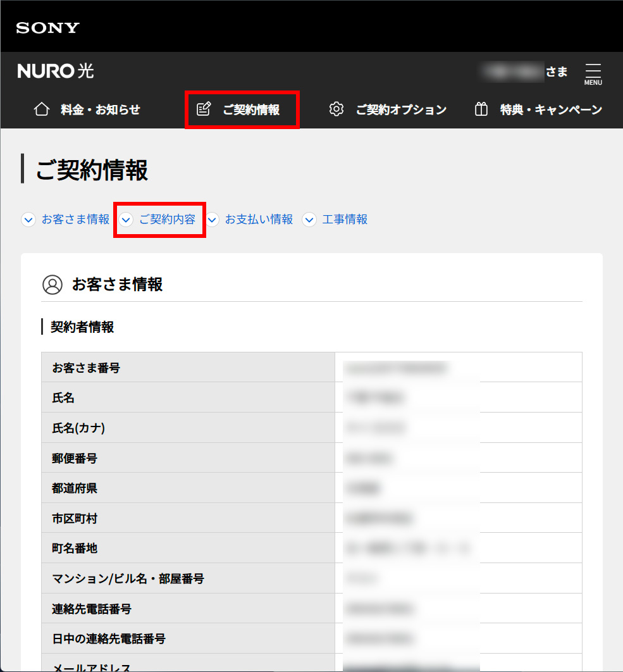Select the 連絡先電話番号 row label
The image size is (623, 672).
coord(92,609)
